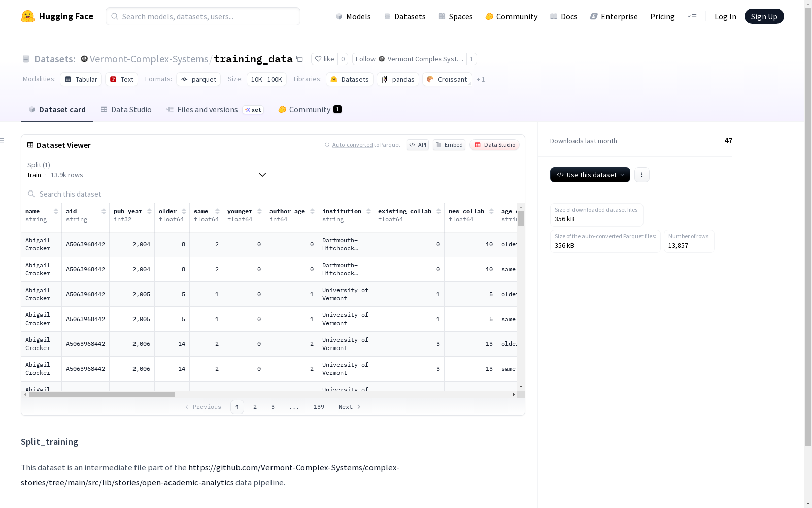Go to Models in the top navigation
The image size is (812, 508).
353,16
